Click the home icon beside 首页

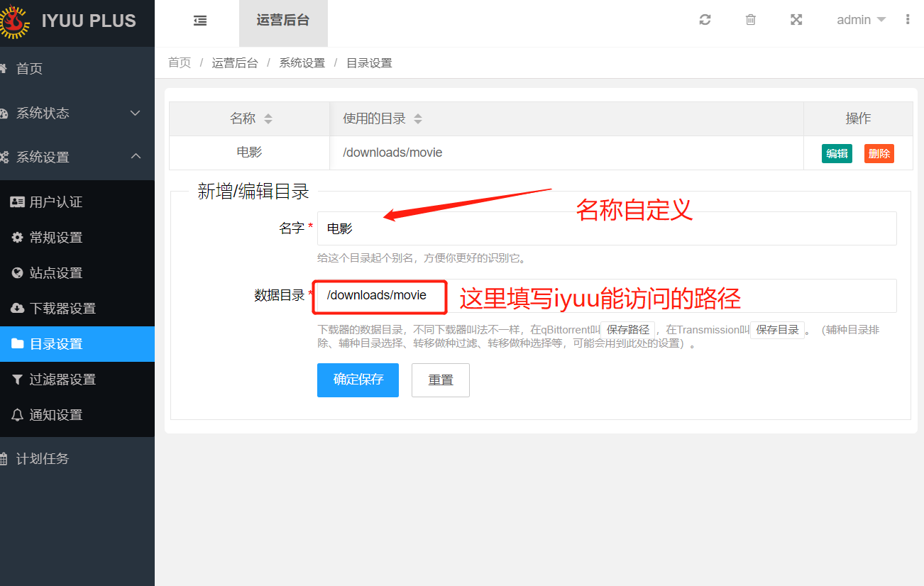[4, 69]
